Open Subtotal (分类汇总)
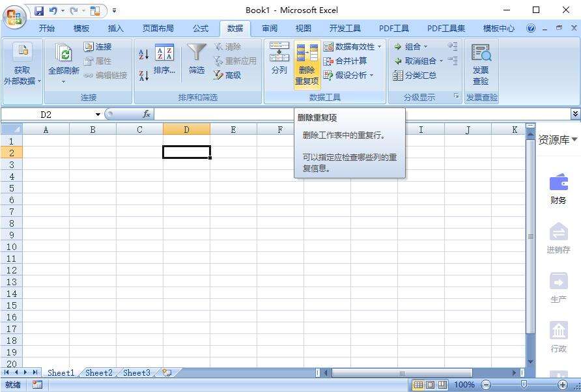581x392 pixels. pyautogui.click(x=415, y=76)
